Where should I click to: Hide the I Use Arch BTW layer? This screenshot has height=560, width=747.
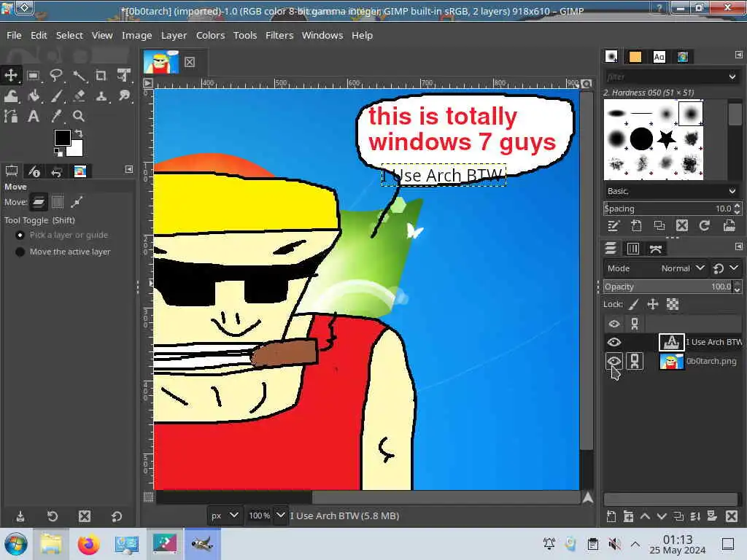click(x=614, y=342)
